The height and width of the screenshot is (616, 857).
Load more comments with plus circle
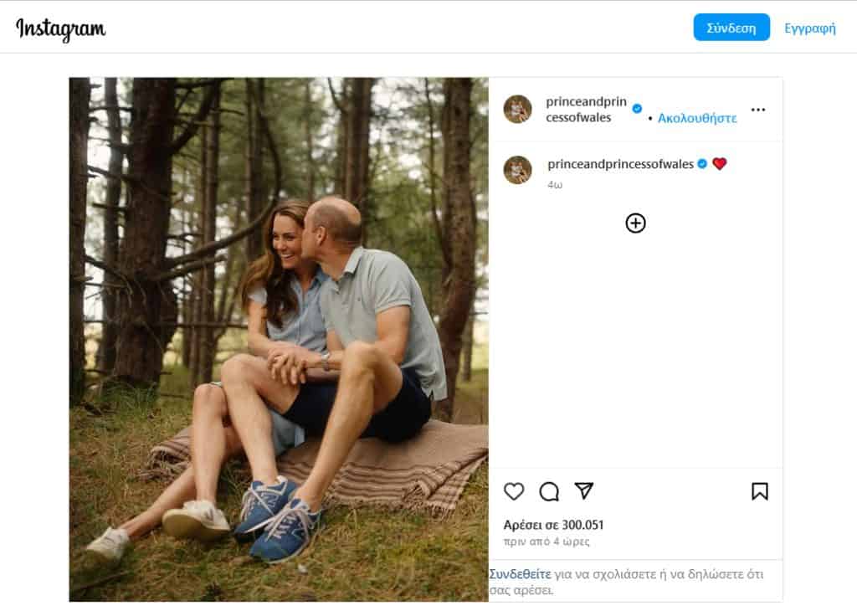point(636,223)
